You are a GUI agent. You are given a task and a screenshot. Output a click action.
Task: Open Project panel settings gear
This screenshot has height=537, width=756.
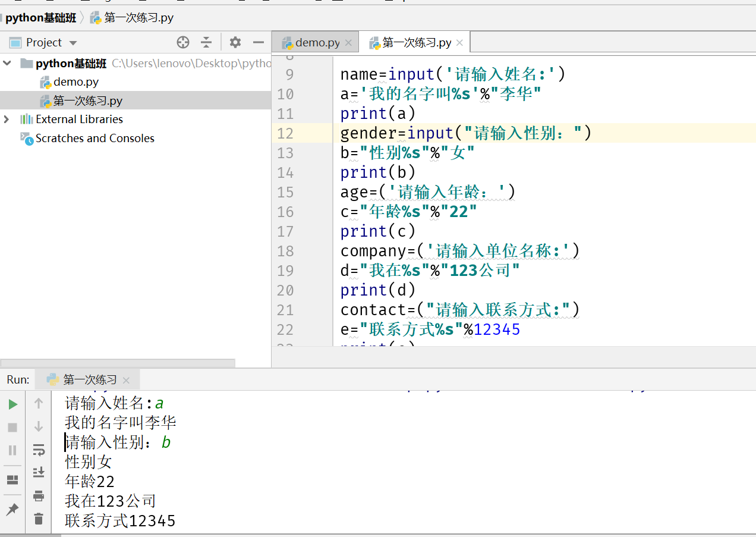[235, 42]
